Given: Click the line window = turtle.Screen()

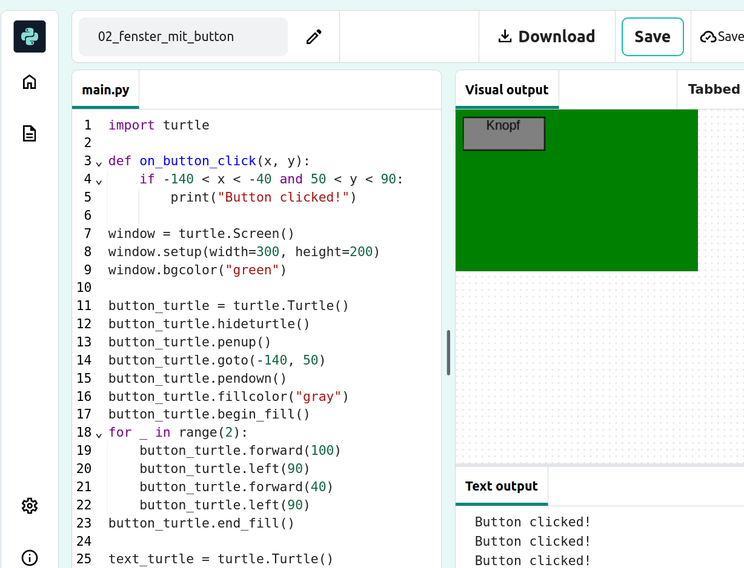Looking at the screenshot, I should pos(201,233).
